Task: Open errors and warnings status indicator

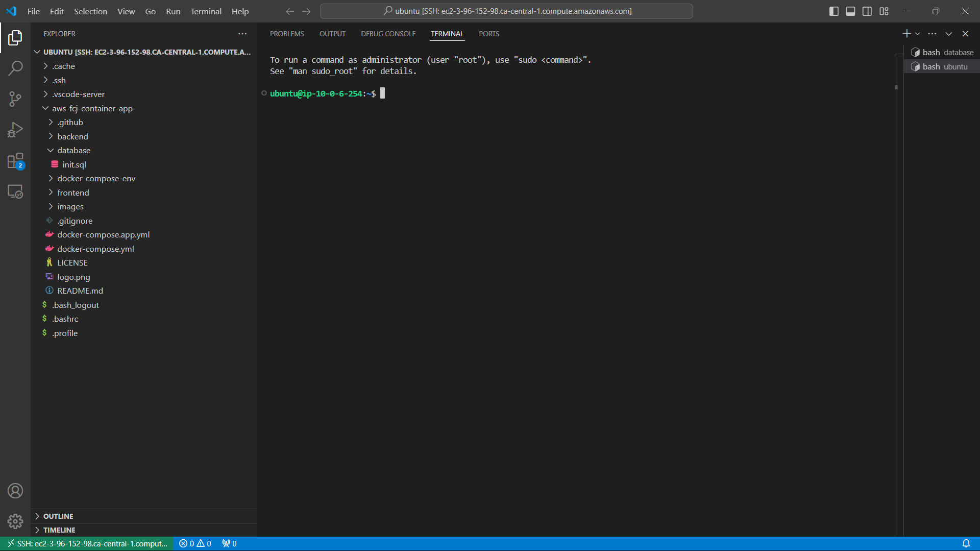Action: (195, 543)
